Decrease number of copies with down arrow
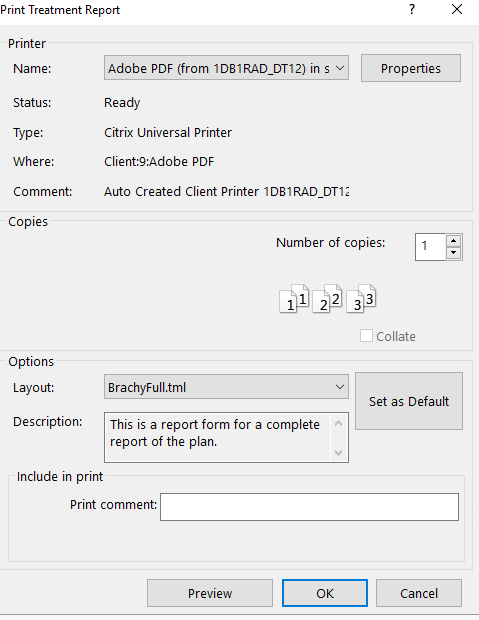The image size is (479, 620). pyautogui.click(x=453, y=253)
